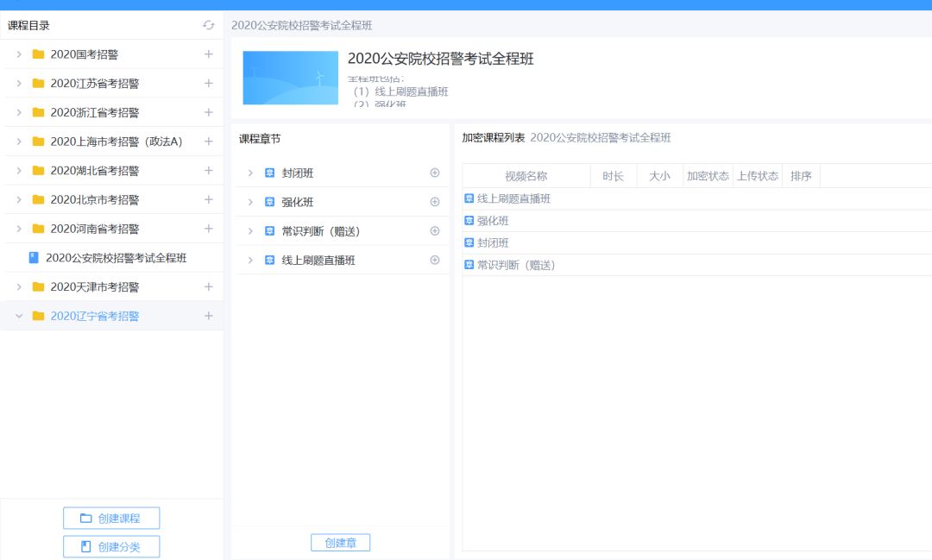Expand the 2020北京市考招警 folder
932x560 pixels.
pyautogui.click(x=19, y=199)
